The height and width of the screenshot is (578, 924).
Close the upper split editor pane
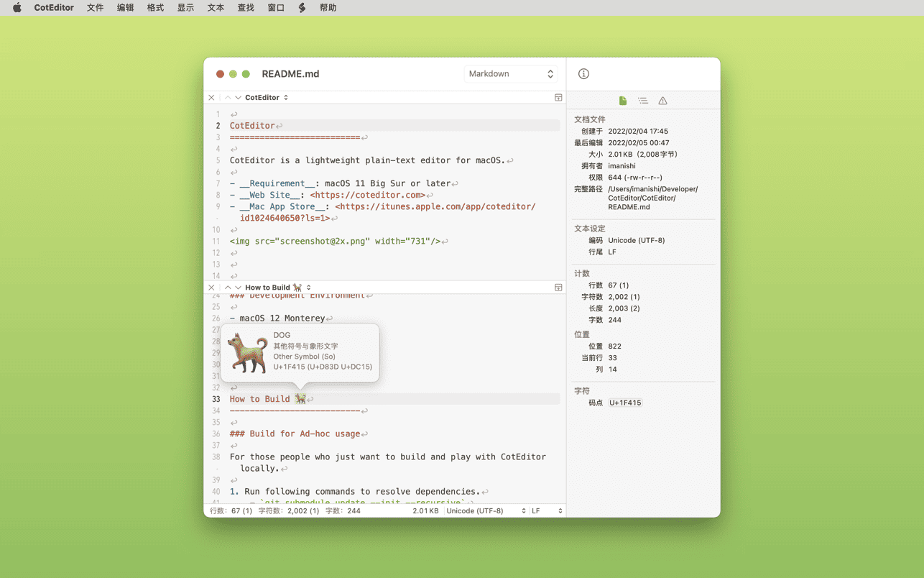(211, 98)
